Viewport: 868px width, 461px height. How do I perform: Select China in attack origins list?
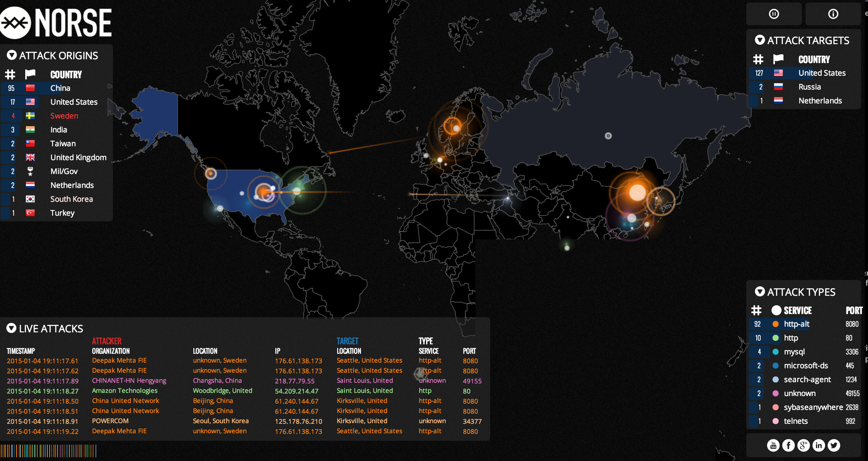click(60, 88)
